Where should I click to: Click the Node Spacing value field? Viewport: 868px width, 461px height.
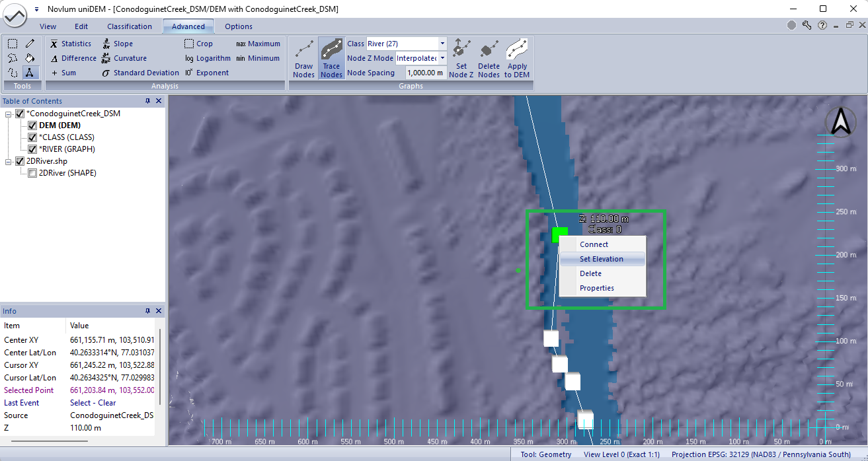pyautogui.click(x=426, y=73)
